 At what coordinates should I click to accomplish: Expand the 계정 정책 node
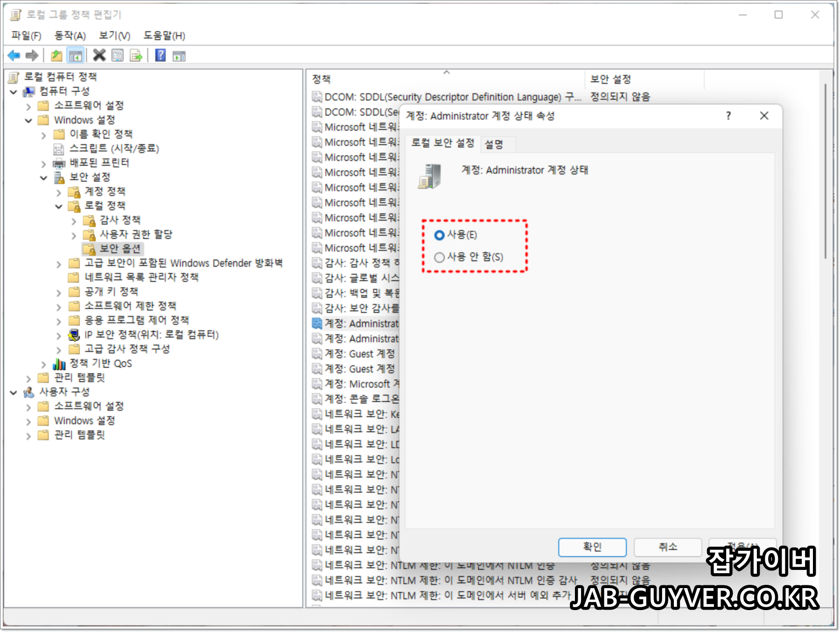(x=58, y=193)
